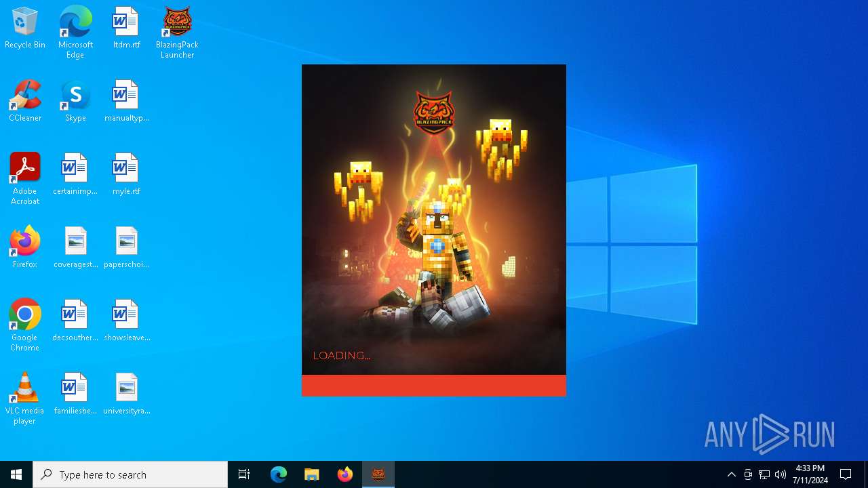The height and width of the screenshot is (488, 868).
Task: Select the VLC media player shortcut
Action: [25, 399]
